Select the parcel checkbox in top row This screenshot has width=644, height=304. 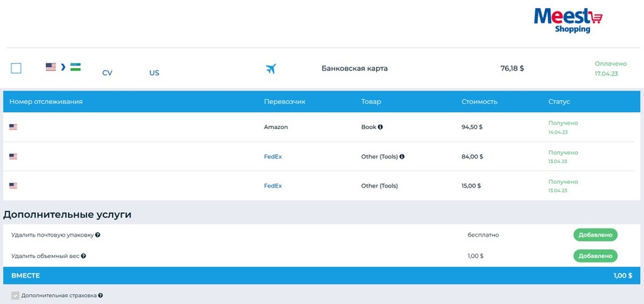(16, 68)
